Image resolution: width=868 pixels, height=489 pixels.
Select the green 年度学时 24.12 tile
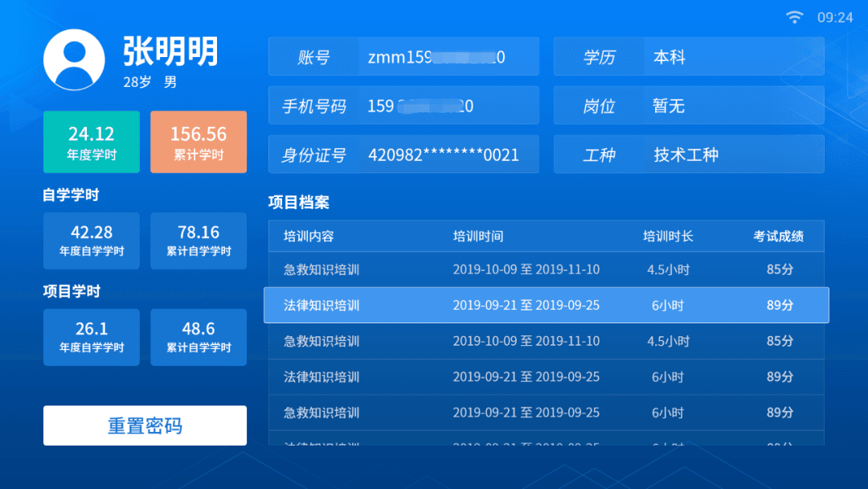(91, 142)
